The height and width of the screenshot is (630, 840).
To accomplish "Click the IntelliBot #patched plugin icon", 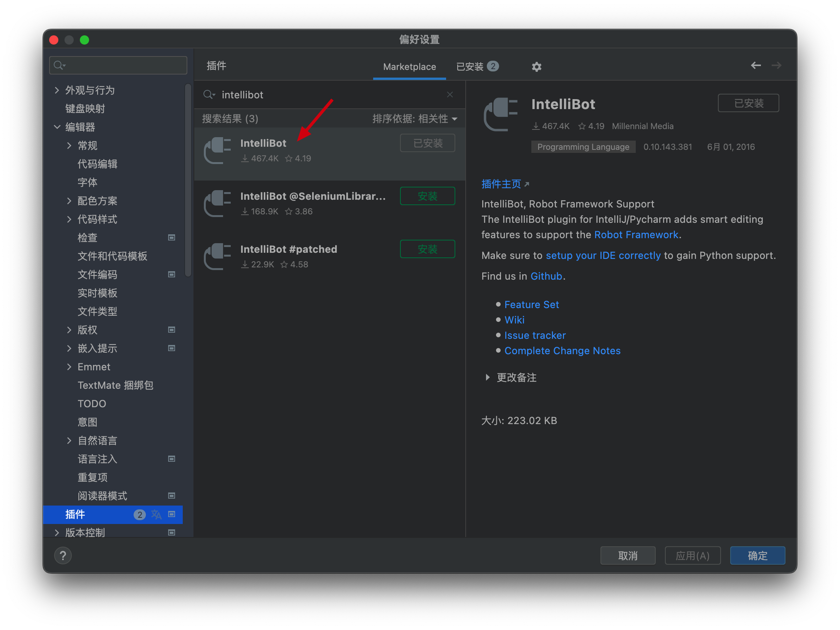I will (x=217, y=256).
